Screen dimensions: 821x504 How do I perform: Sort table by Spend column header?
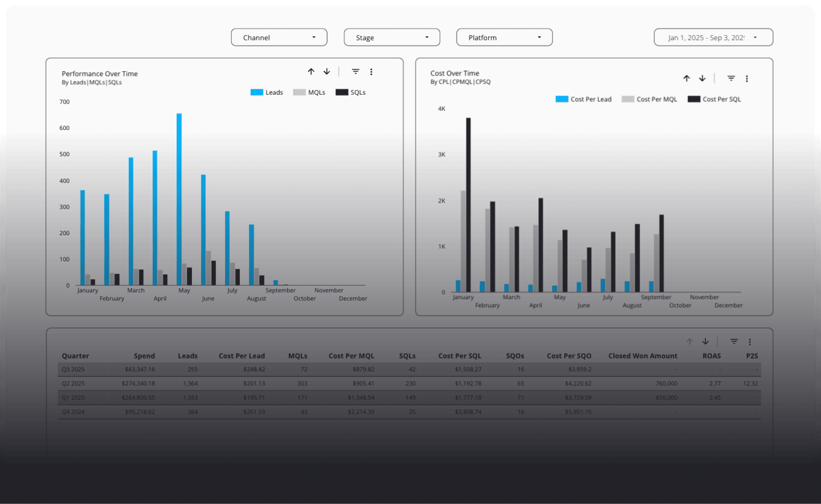tap(144, 356)
